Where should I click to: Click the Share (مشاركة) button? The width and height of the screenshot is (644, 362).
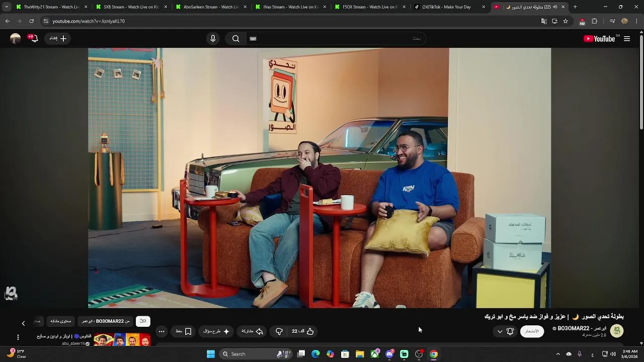[253, 331]
